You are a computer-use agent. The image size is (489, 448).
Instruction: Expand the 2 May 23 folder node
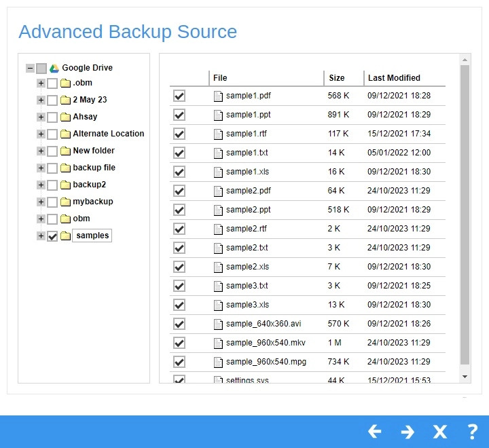click(x=41, y=100)
